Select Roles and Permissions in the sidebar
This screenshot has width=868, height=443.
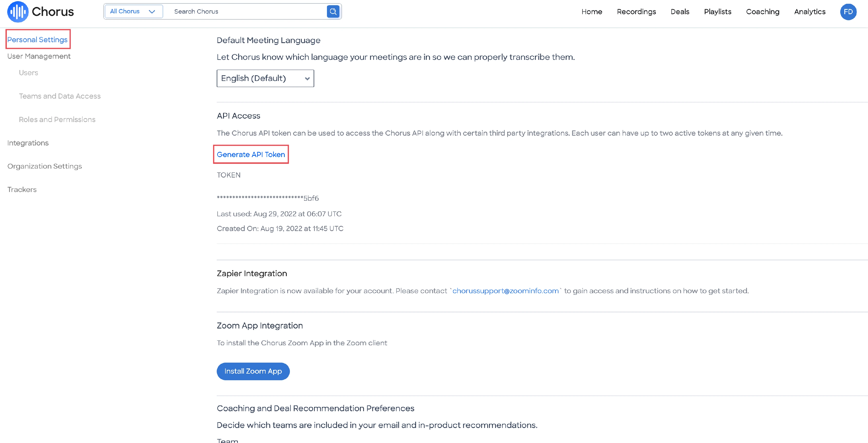point(57,120)
